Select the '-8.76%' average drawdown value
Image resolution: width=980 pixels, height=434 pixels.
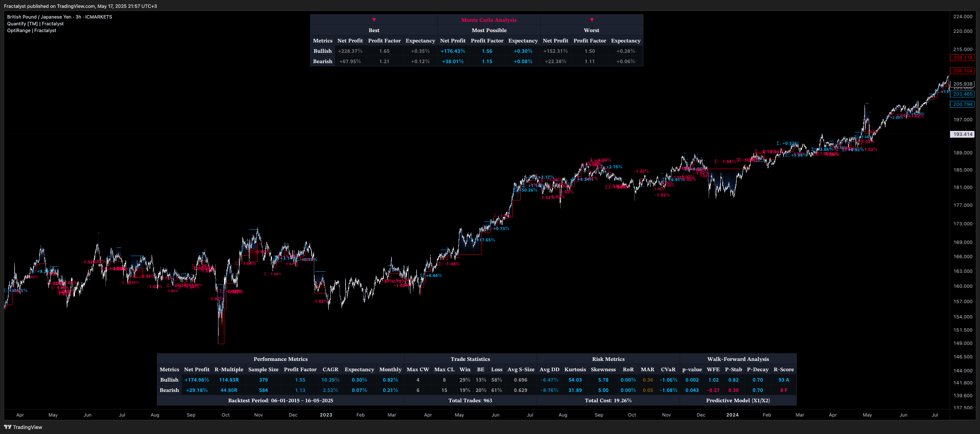549,390
